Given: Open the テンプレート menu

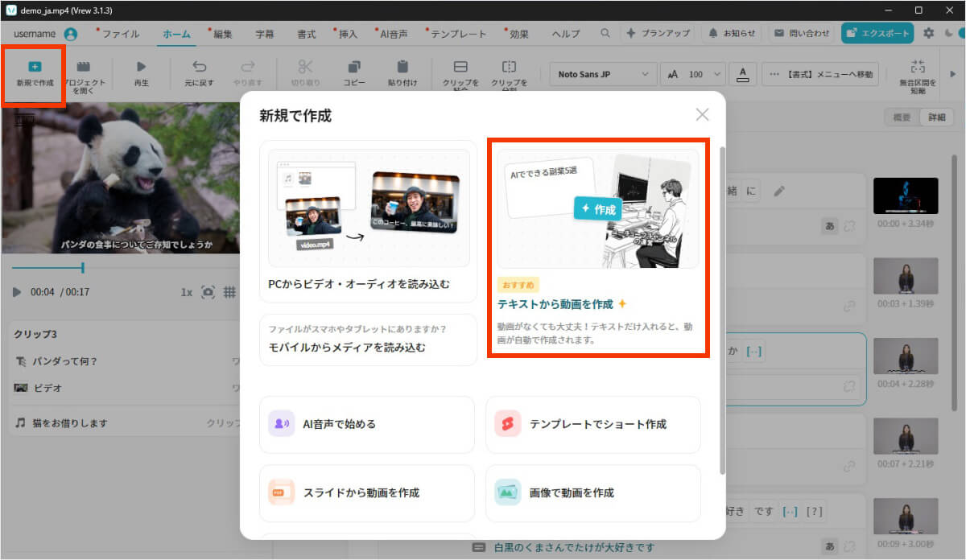Looking at the screenshot, I should pos(457,34).
